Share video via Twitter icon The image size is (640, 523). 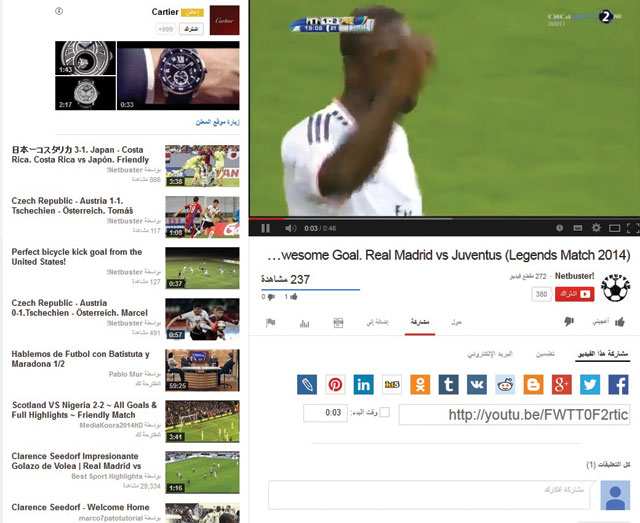click(x=590, y=385)
